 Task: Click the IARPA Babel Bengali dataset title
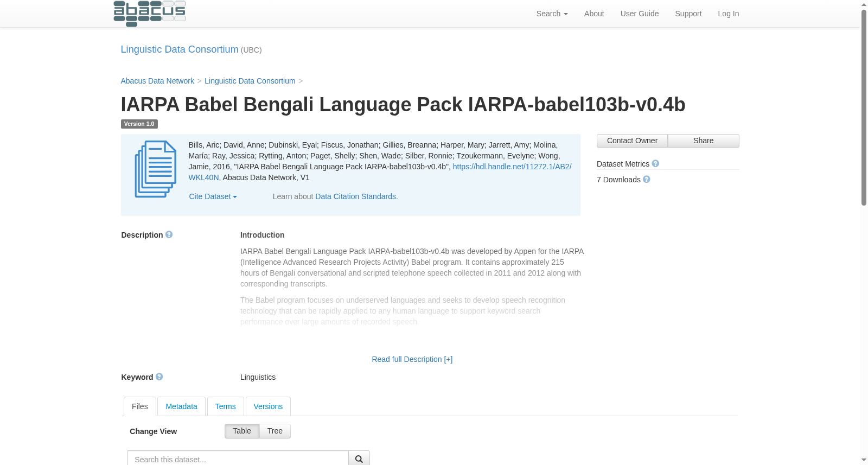(x=403, y=104)
